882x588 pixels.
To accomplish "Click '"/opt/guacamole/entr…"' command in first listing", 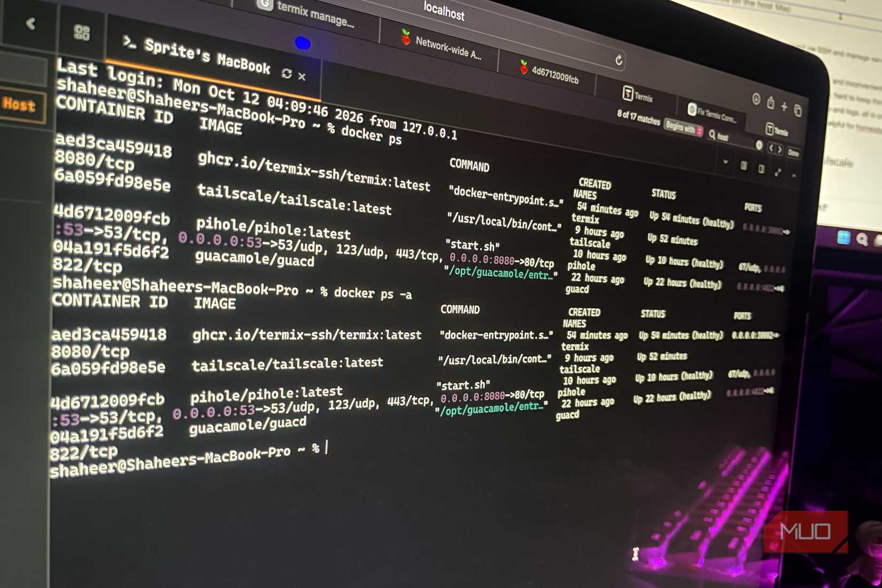I will pyautogui.click(x=501, y=273).
